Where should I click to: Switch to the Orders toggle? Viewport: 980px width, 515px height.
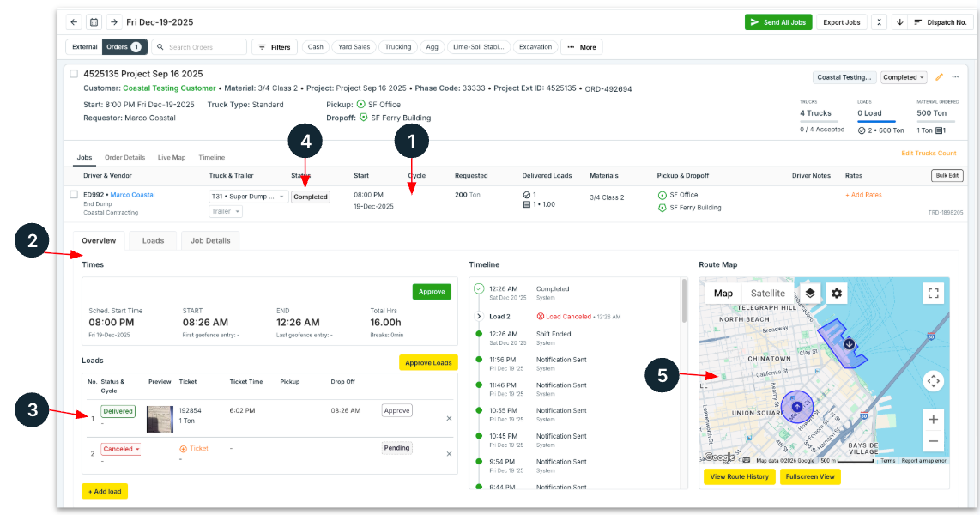pyautogui.click(x=124, y=47)
